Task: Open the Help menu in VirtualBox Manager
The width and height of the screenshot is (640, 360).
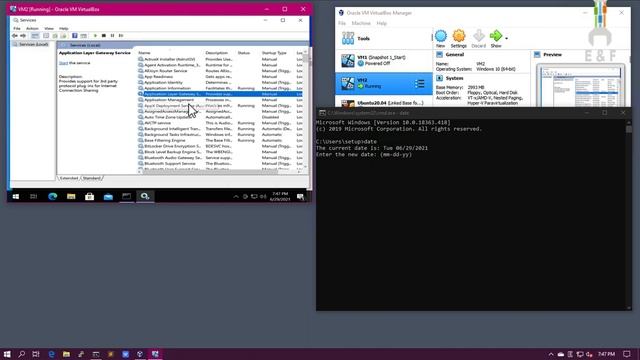Action: [382, 23]
